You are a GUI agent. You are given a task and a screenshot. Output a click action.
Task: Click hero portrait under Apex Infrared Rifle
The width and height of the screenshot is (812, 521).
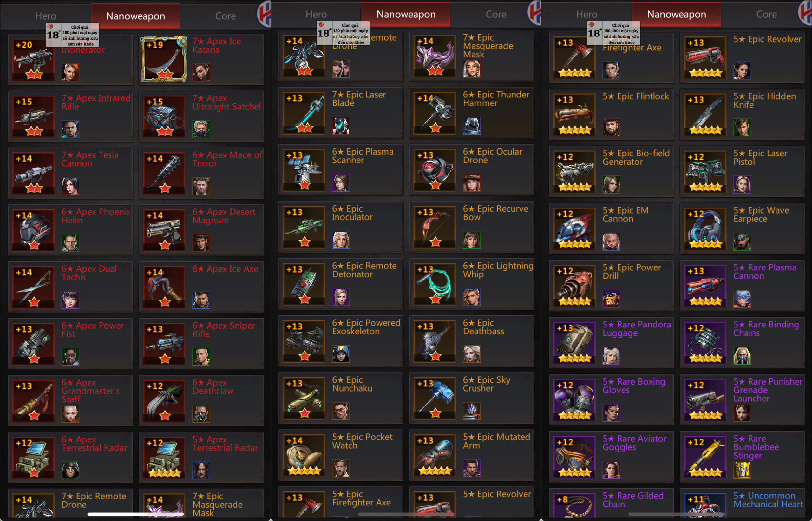(70, 129)
